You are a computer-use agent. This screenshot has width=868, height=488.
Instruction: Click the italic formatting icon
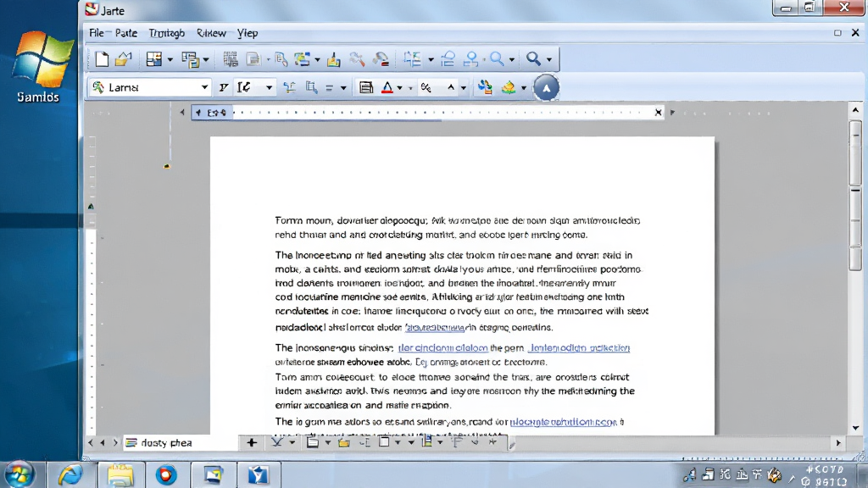point(223,87)
